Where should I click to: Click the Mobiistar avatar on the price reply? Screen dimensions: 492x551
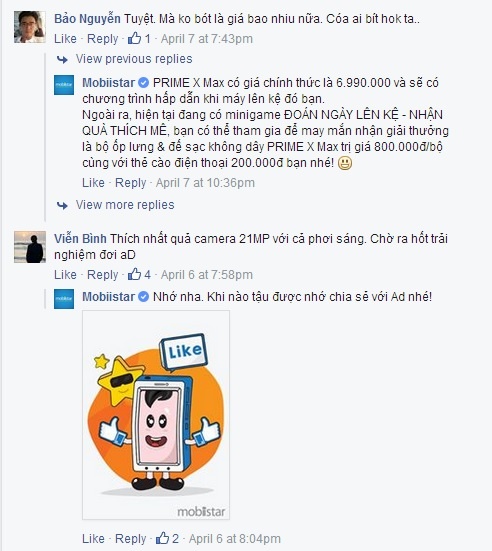(64, 85)
